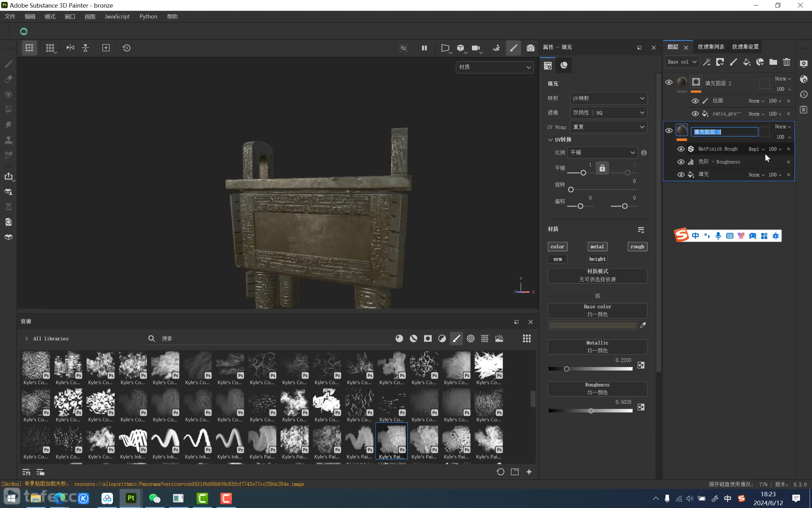Select the Eraser tool in left sidebar

tap(9, 79)
